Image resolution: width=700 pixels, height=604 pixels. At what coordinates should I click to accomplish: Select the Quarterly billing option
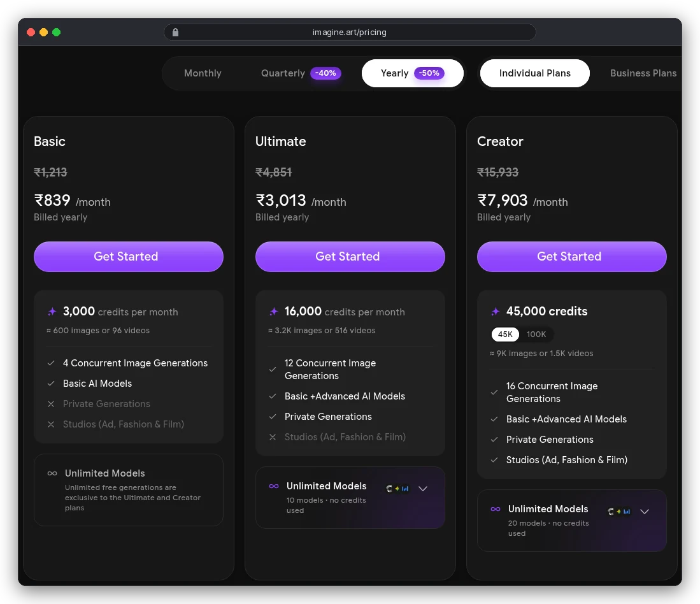[301, 73]
